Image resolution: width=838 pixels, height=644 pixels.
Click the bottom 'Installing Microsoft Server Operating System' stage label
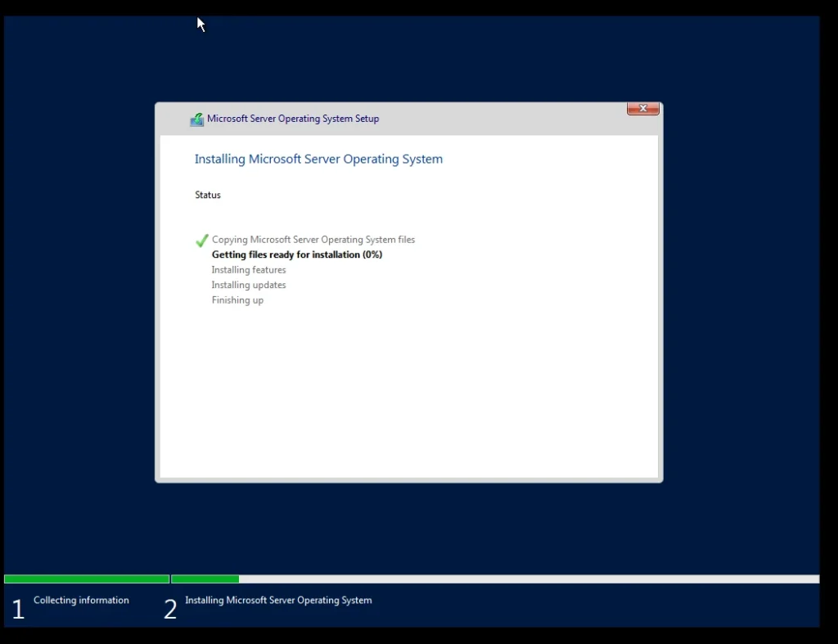pyautogui.click(x=278, y=600)
